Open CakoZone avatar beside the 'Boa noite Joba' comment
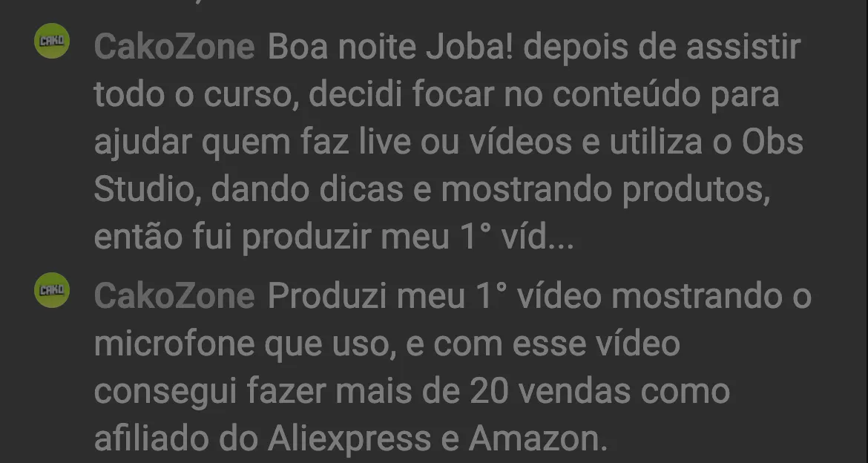Image resolution: width=868 pixels, height=463 pixels. coord(52,41)
